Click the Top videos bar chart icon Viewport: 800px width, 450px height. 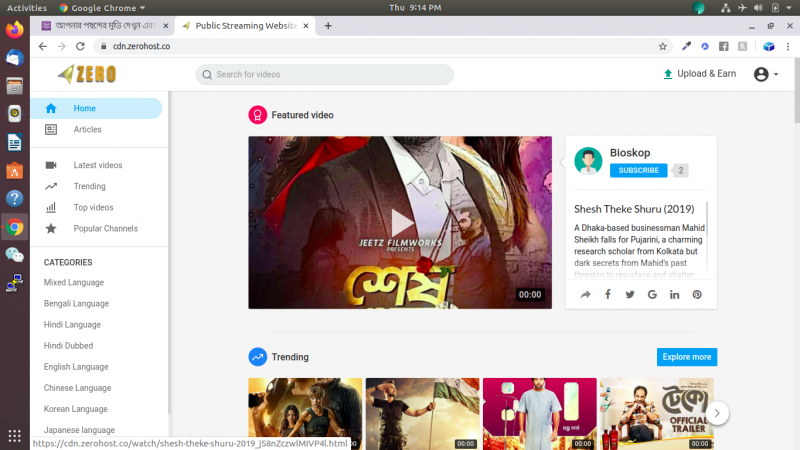[51, 207]
